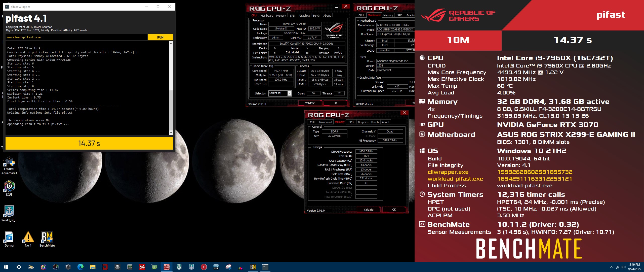This screenshot has height=272, width=644.
Task: Click Validate in the Memory tab window
Action: click(x=369, y=210)
